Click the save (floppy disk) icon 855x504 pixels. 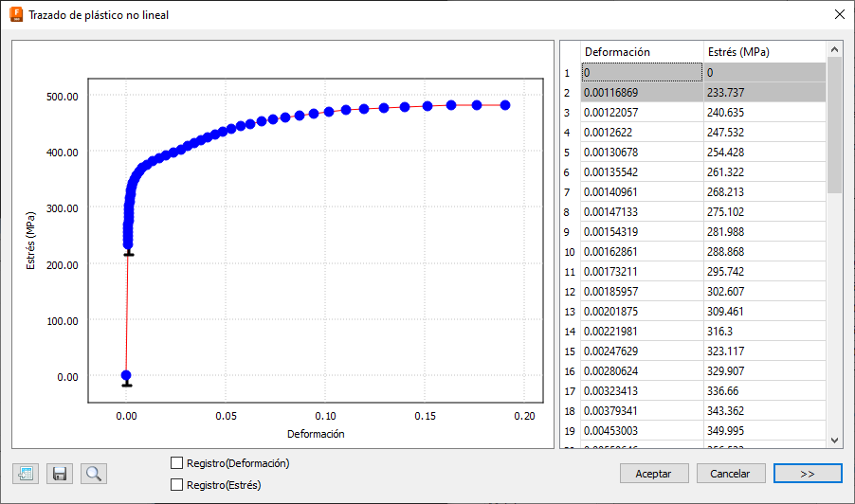point(60,474)
